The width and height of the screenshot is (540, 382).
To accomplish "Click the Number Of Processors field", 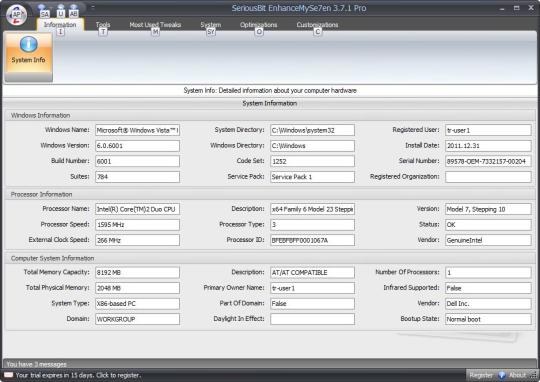I will click(488, 272).
